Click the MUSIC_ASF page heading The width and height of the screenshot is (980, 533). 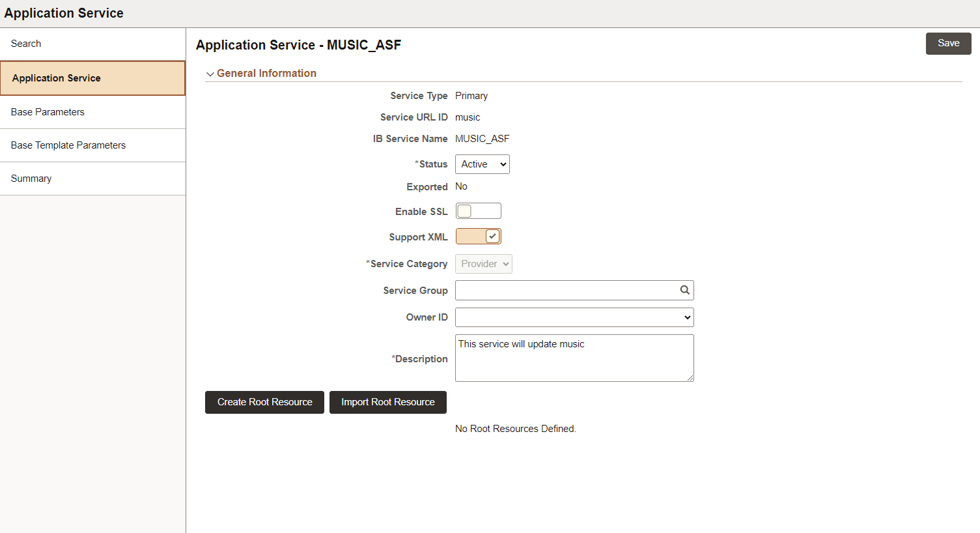[x=298, y=45]
